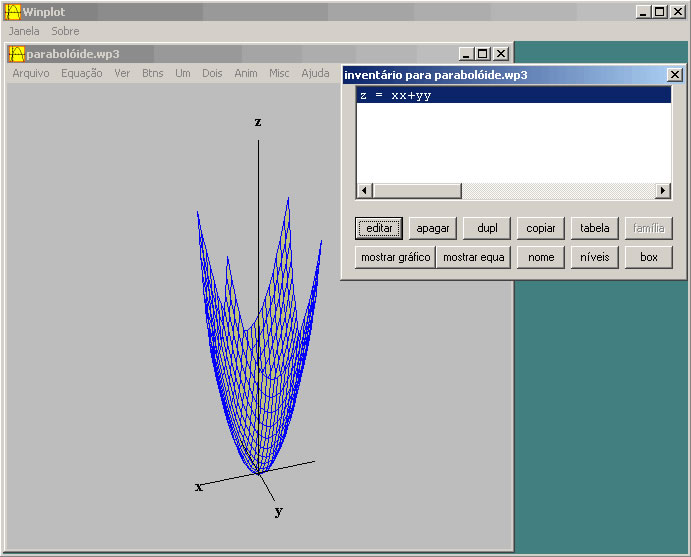Open the Um menu
Screen dimensions: 691x557
[x=183, y=73]
